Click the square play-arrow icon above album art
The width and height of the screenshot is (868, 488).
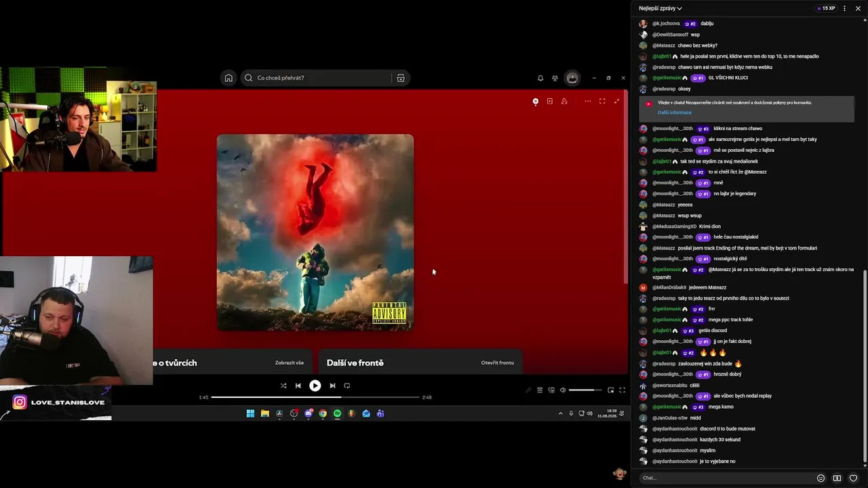pyautogui.click(x=549, y=102)
